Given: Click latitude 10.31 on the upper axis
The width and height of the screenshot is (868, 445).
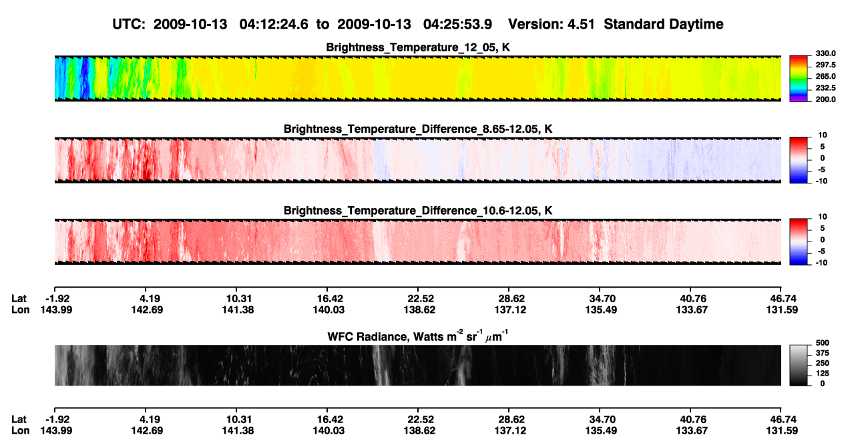Looking at the screenshot, I should [x=236, y=298].
